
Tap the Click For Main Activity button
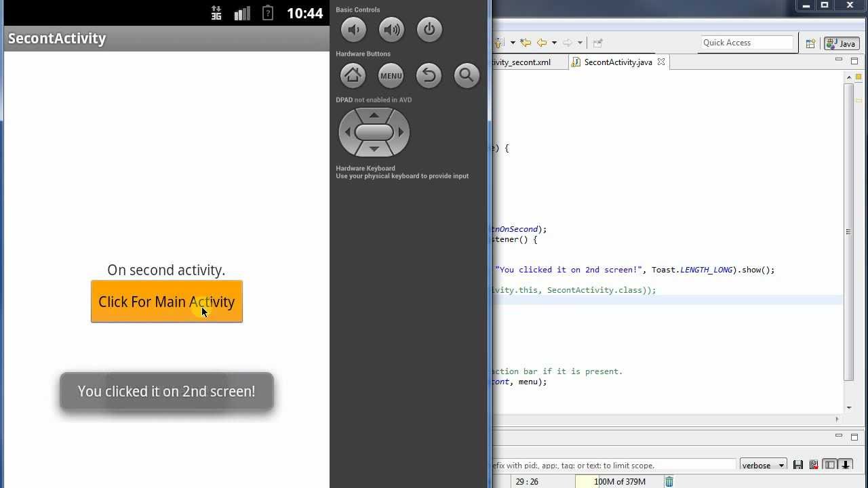coord(167,302)
